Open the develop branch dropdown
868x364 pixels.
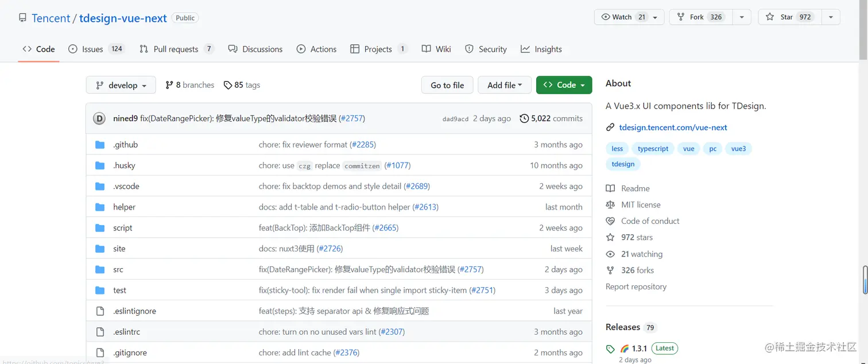121,85
